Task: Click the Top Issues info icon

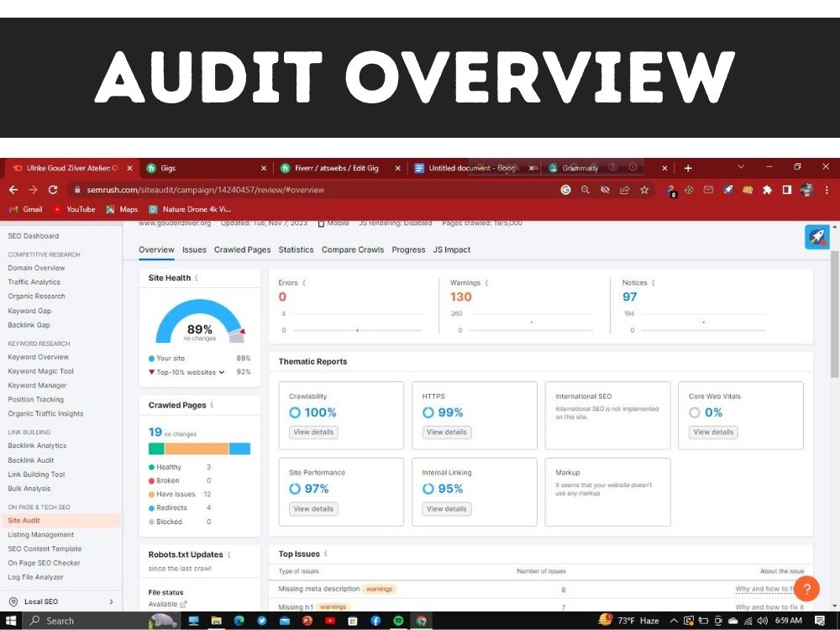Action: tap(326, 554)
